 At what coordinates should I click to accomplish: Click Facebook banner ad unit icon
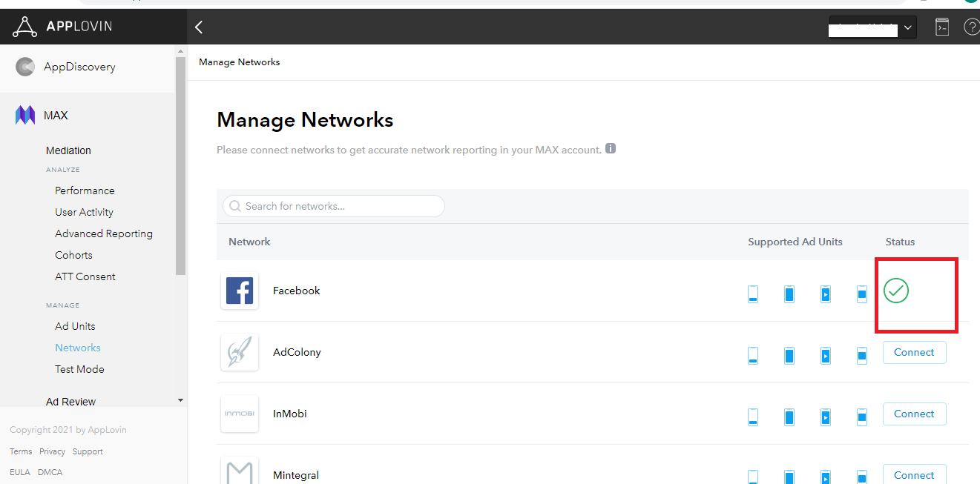pyautogui.click(x=753, y=294)
